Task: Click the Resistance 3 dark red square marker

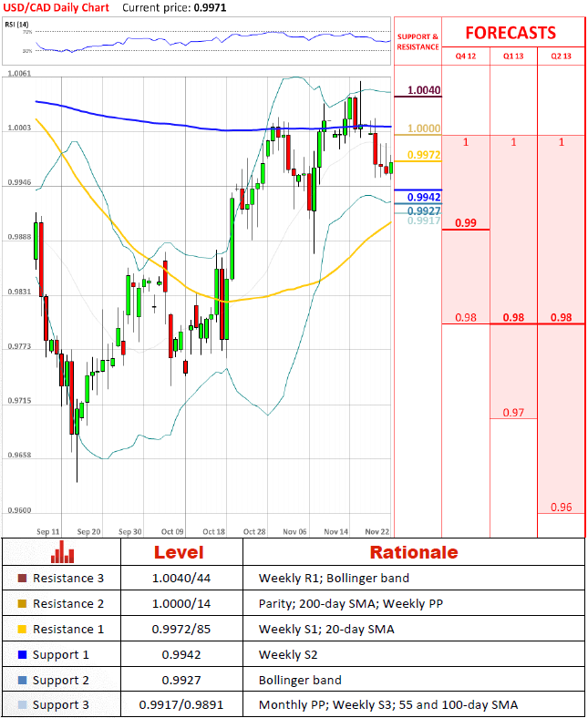Action: click(x=22, y=578)
